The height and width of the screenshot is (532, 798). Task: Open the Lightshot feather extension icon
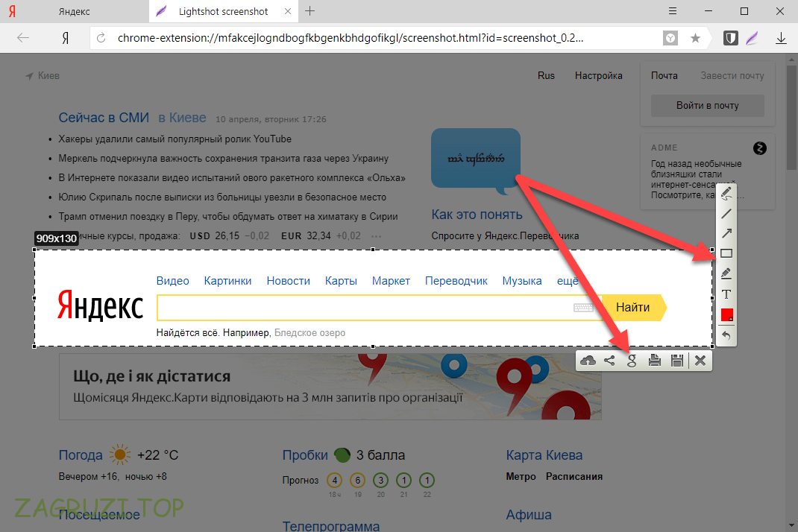(x=753, y=38)
